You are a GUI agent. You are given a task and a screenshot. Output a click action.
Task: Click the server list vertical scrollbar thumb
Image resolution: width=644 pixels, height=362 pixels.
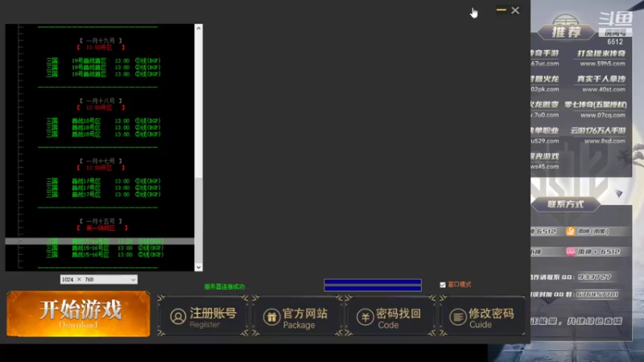pyautogui.click(x=198, y=220)
